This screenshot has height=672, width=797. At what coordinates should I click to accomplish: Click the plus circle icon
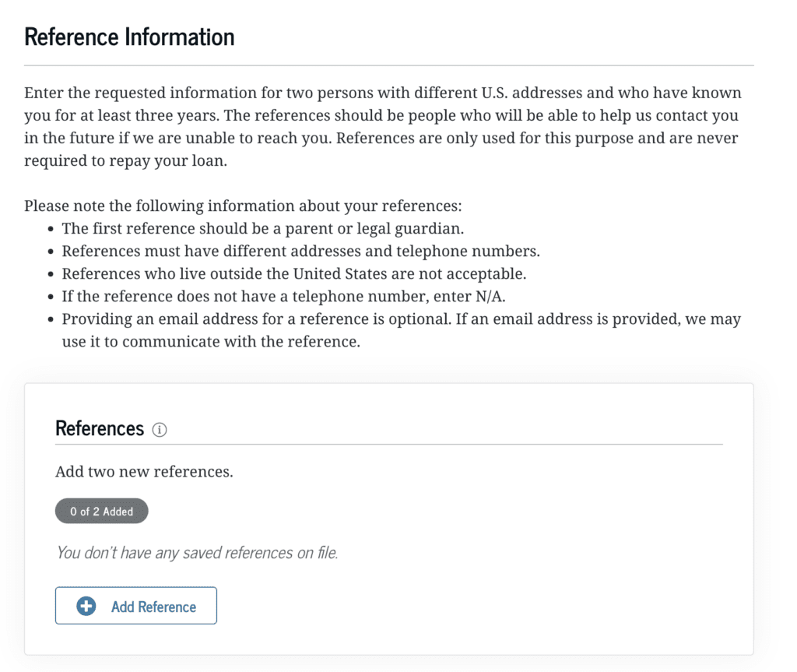(86, 607)
